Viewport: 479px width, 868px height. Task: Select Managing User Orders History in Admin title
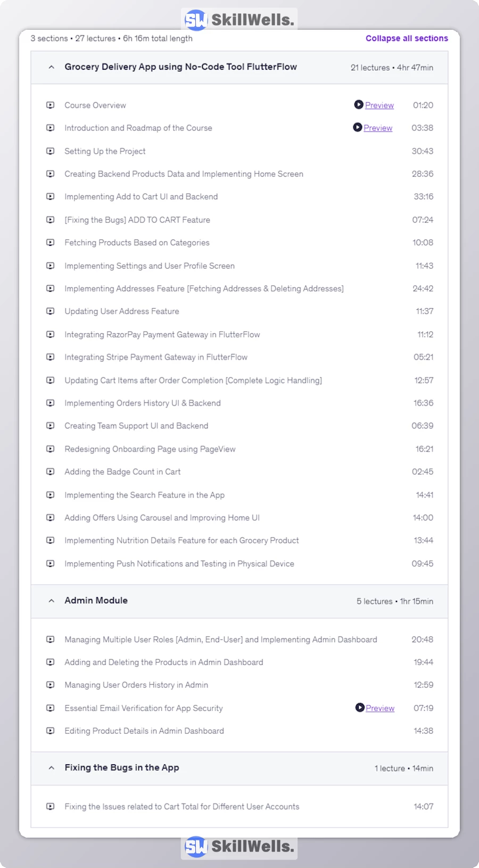(136, 685)
